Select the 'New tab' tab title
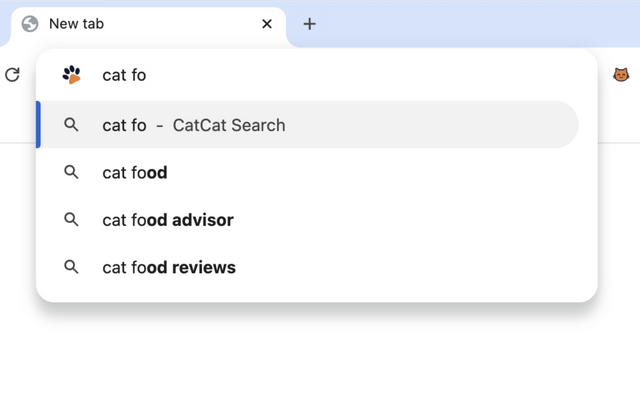640x400 pixels. click(x=76, y=24)
